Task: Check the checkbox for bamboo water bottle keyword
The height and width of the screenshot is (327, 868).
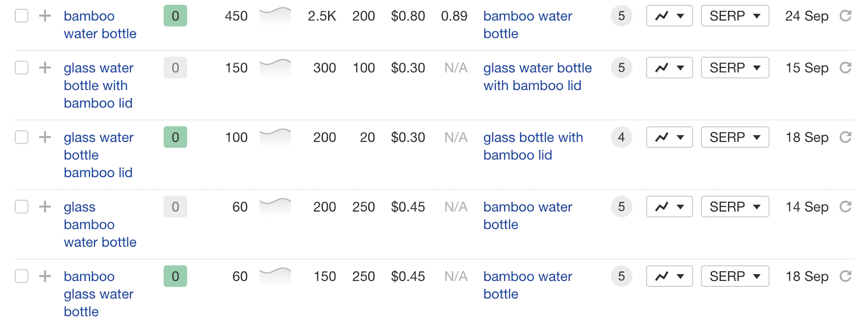Action: tap(21, 16)
